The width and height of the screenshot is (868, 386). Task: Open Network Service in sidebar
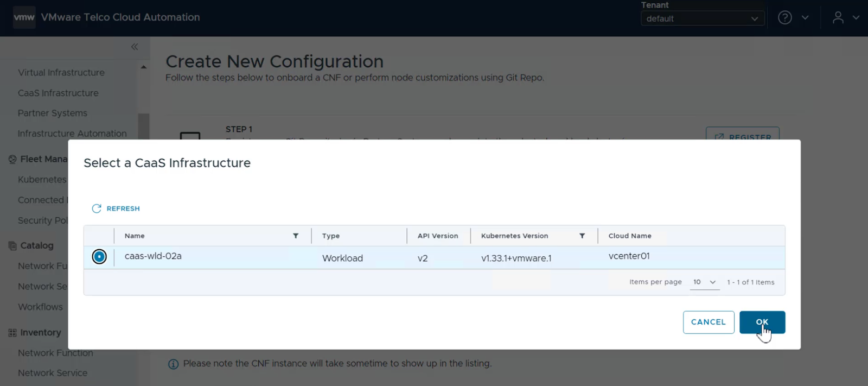coord(53,373)
